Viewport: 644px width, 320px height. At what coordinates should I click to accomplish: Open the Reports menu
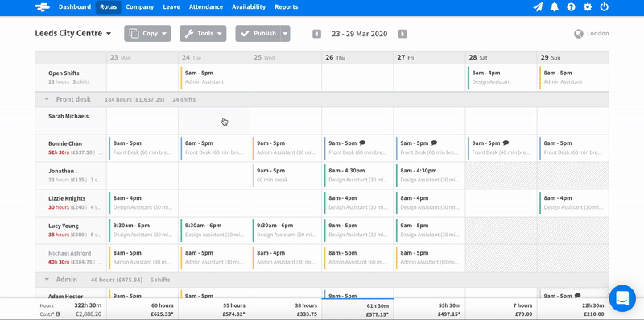(x=287, y=7)
